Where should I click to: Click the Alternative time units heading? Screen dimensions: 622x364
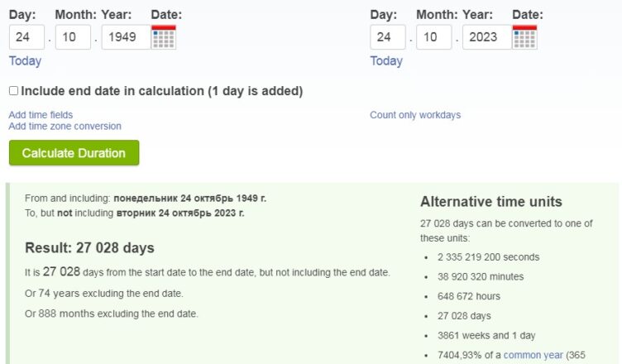491,202
